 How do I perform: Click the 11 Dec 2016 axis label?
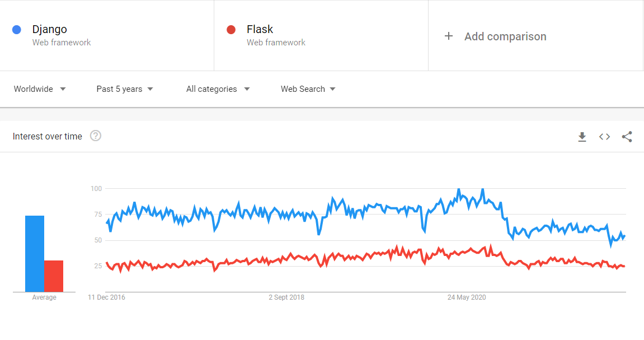click(x=106, y=297)
